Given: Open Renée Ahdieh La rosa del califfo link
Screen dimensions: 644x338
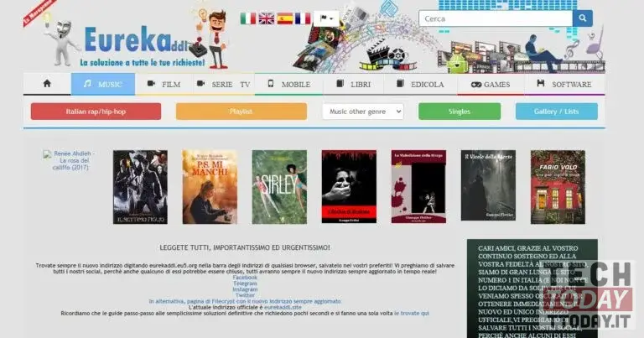Looking at the screenshot, I should [x=70, y=160].
